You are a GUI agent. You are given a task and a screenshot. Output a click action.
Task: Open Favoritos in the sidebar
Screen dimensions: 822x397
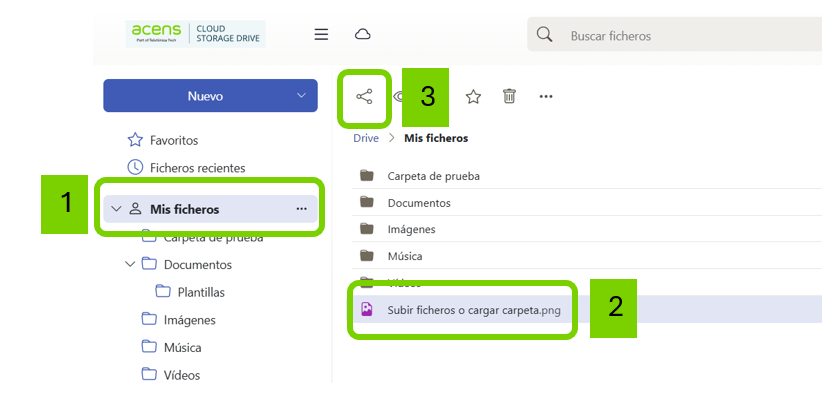(x=174, y=141)
